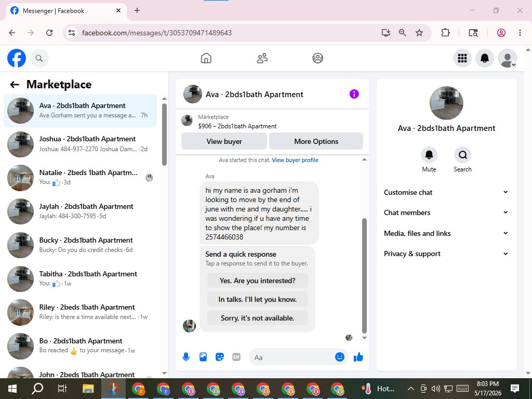532x399 pixels.
Task: Go to the Home feed icon
Action: pyautogui.click(x=206, y=58)
